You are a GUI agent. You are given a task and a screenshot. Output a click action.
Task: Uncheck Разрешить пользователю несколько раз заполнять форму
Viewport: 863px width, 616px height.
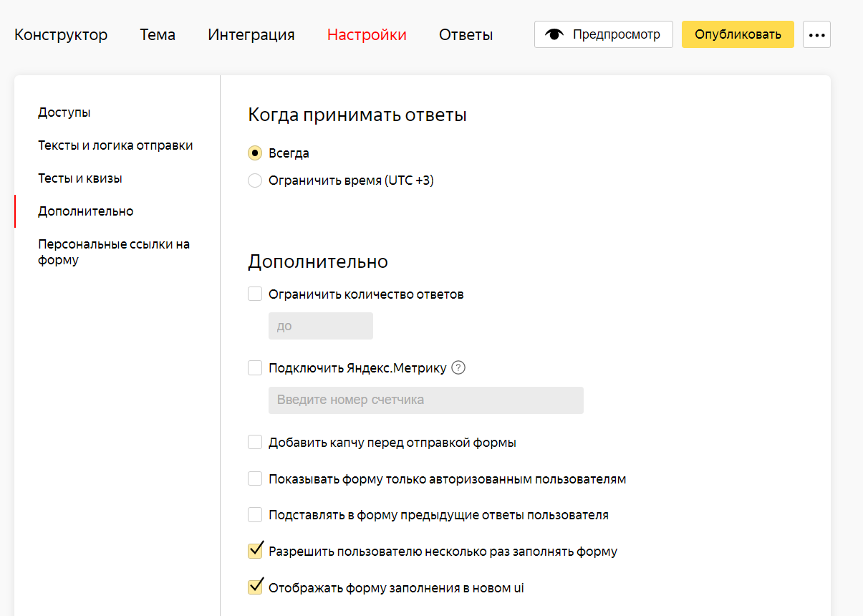pos(255,552)
